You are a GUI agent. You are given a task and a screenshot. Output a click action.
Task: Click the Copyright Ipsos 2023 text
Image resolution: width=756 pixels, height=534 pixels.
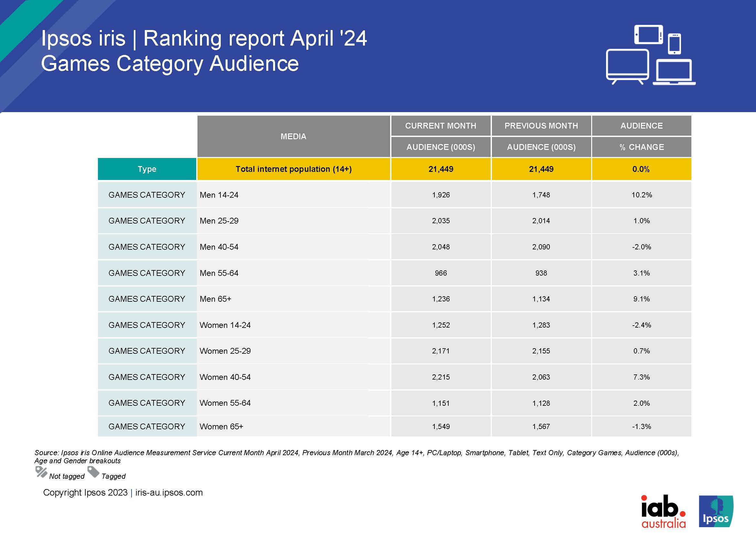[x=85, y=493]
